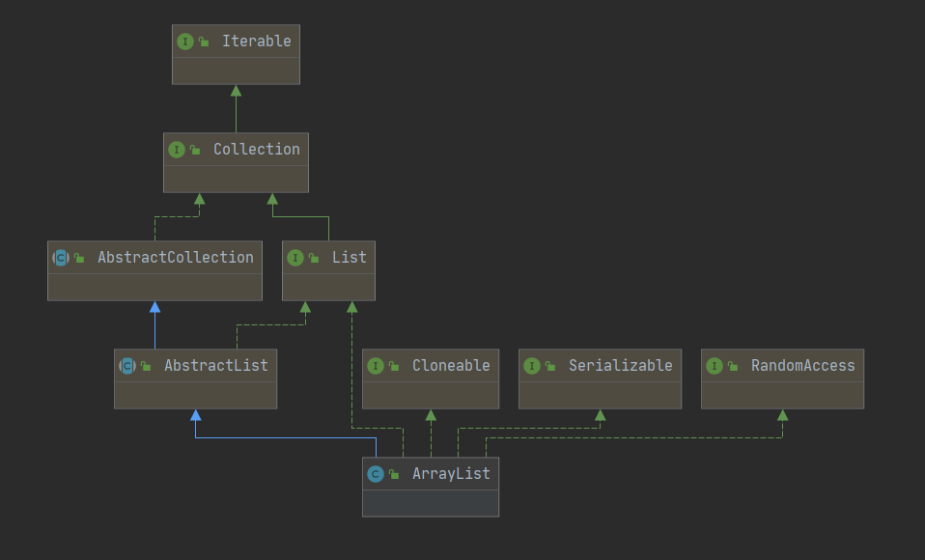Select the Collection node body section
Screen dimensions: 925x560
click(x=236, y=179)
